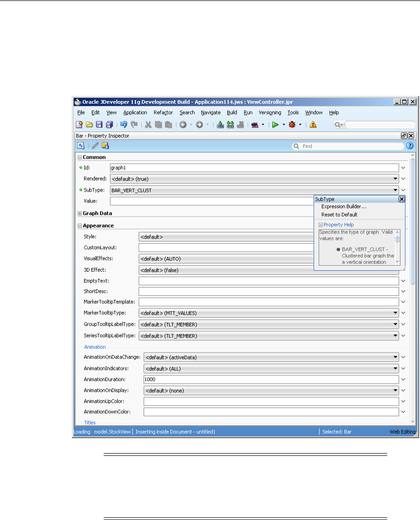The width and height of the screenshot is (420, 520).
Task: Click the Animation section link
Action: pyautogui.click(x=95, y=347)
